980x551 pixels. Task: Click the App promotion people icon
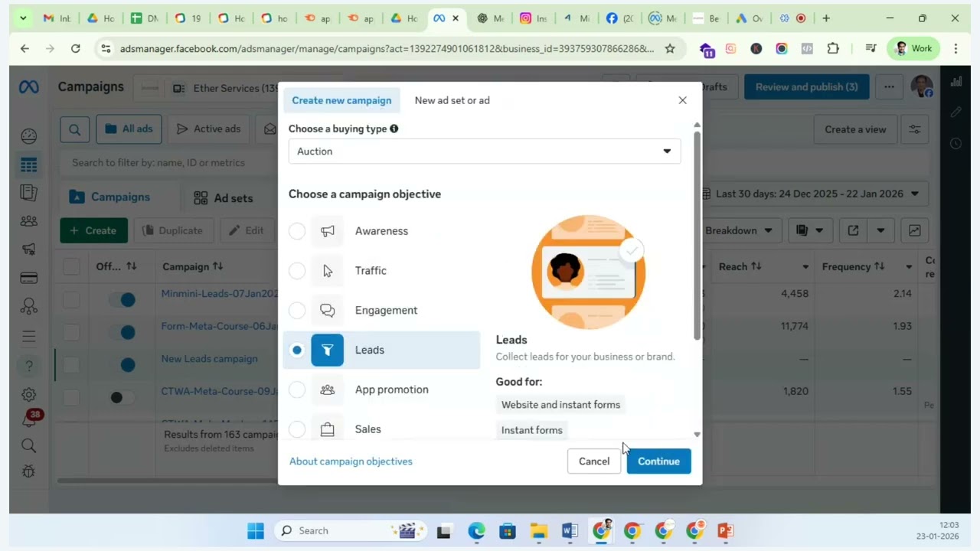(x=328, y=390)
